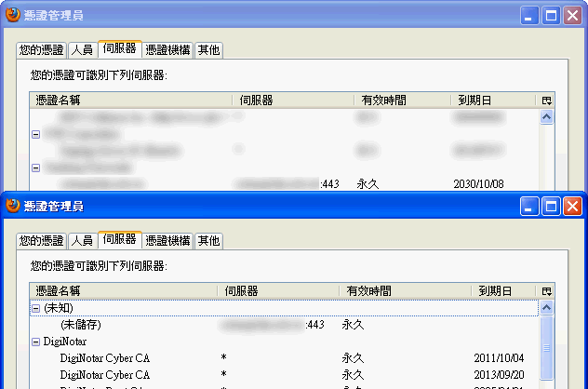This screenshot has width=588, height=389.
Task: Minimize the front 憑證管理員 window
Action: (x=529, y=206)
